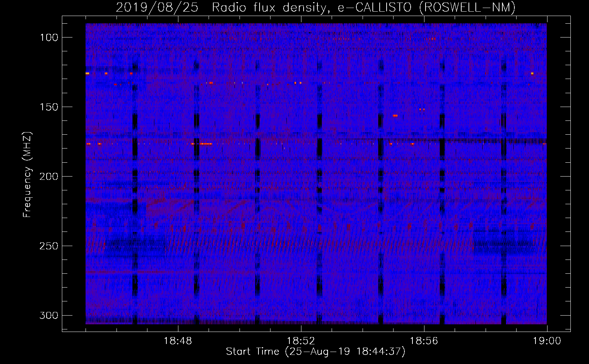Click the 'Start Time (25-Aug-19 18:44:37)' label

point(316,352)
